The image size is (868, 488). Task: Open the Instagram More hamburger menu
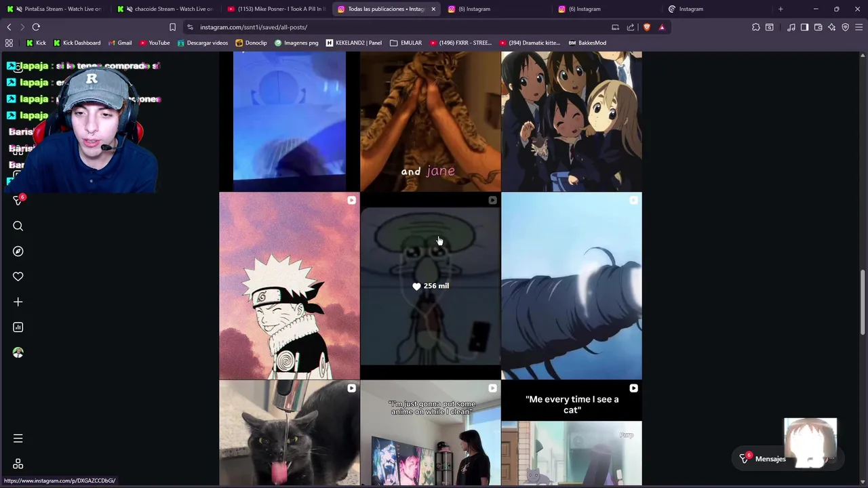click(x=18, y=439)
